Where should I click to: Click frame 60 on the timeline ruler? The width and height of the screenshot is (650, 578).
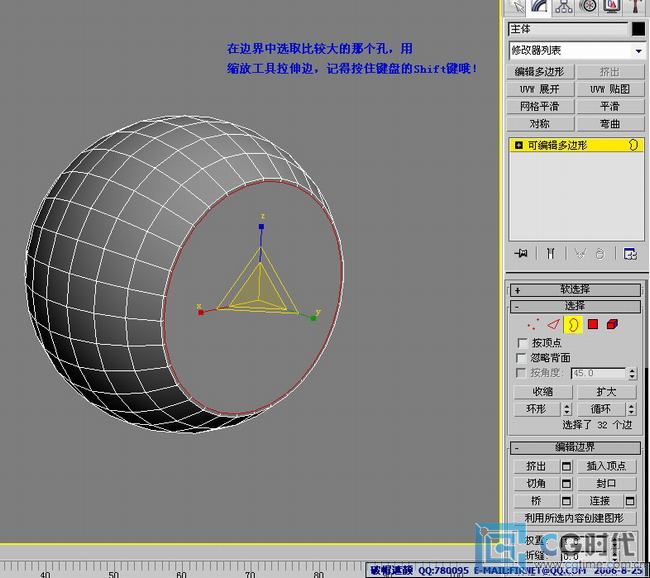click(181, 574)
